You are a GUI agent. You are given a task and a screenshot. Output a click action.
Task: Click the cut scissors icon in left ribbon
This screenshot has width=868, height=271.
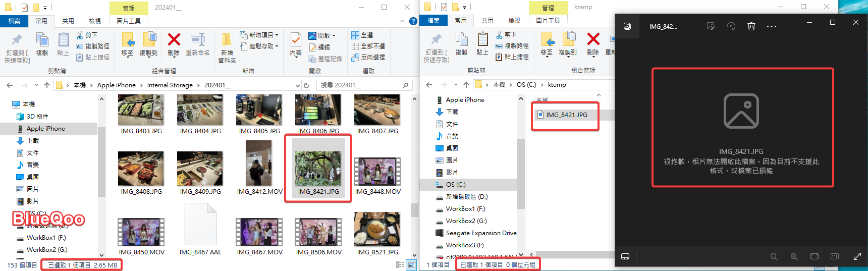pos(80,35)
